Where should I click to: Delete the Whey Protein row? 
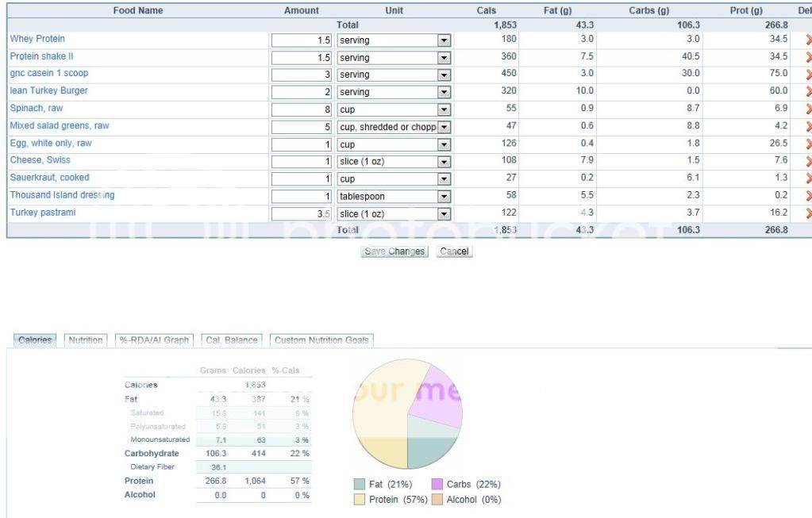(x=808, y=40)
